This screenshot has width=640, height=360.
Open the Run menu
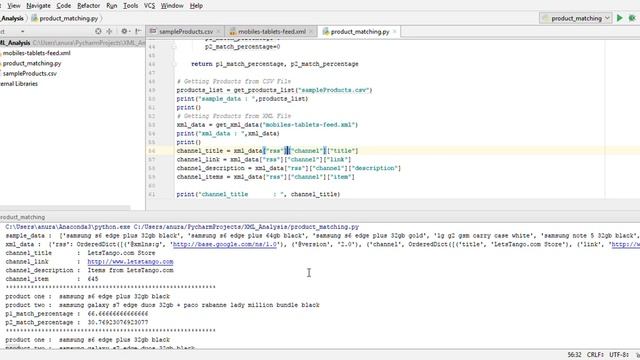click(111, 6)
